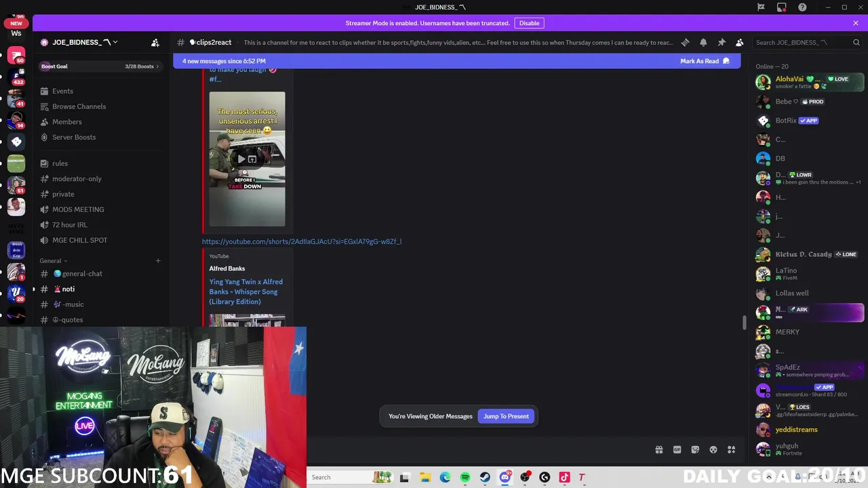Click the Alfred Banks author link
The width and height of the screenshot is (868, 488).
point(227,268)
